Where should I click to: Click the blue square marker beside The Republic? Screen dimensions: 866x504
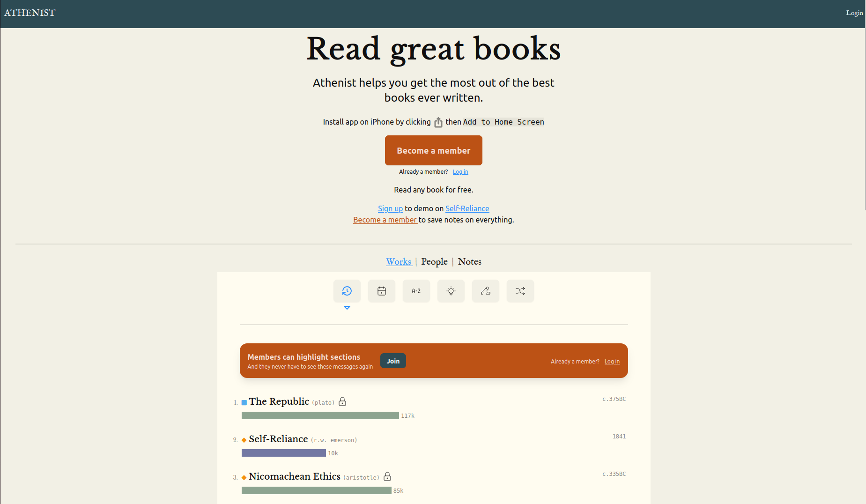click(244, 402)
